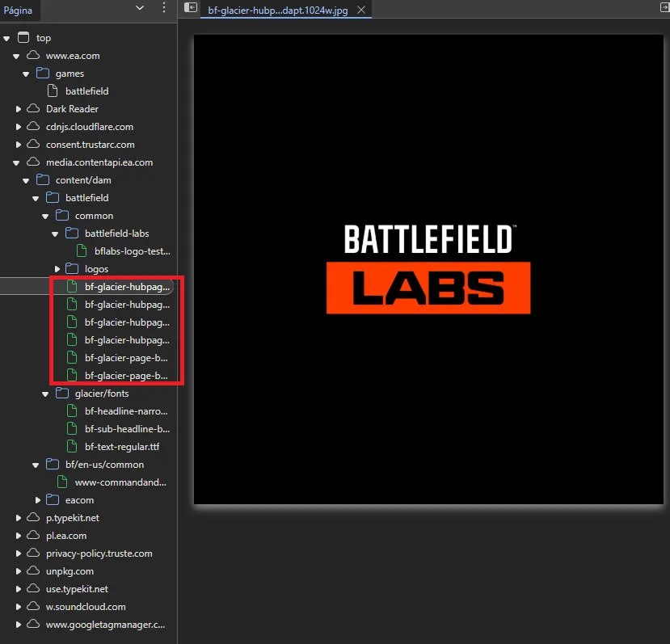Image resolution: width=670 pixels, height=644 pixels.
Task: Click the folder icon beside games
Action: [43, 73]
